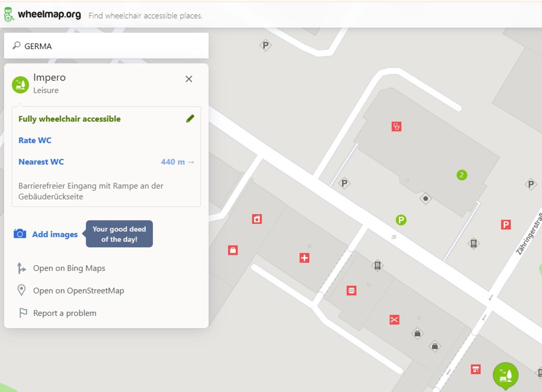Click the red scissors hairdresser marker
Viewport: 542px width, 392px height.
pos(394,320)
